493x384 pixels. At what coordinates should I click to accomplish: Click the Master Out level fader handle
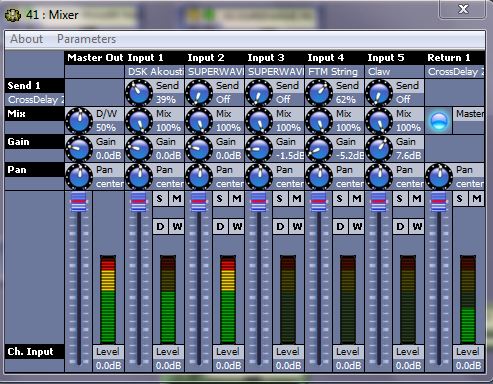[x=79, y=202]
